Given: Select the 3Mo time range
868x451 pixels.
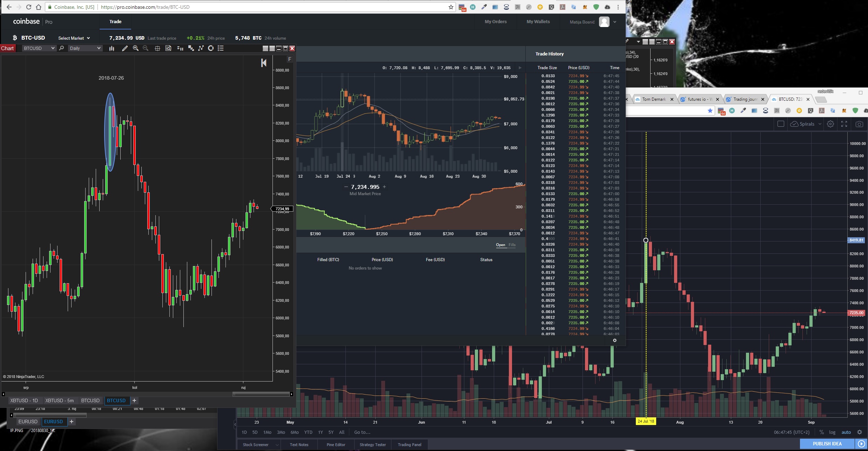Looking at the screenshot, I should (281, 432).
